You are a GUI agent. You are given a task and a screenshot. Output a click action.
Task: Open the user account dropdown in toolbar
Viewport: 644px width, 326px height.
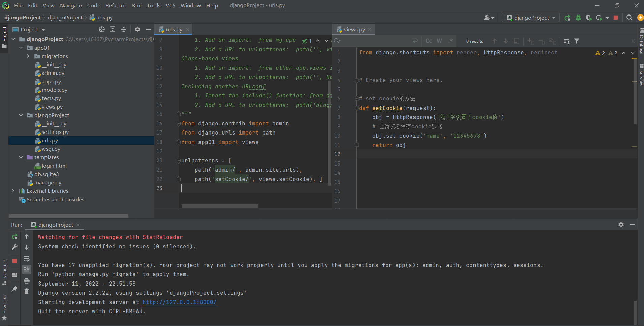coord(489,18)
